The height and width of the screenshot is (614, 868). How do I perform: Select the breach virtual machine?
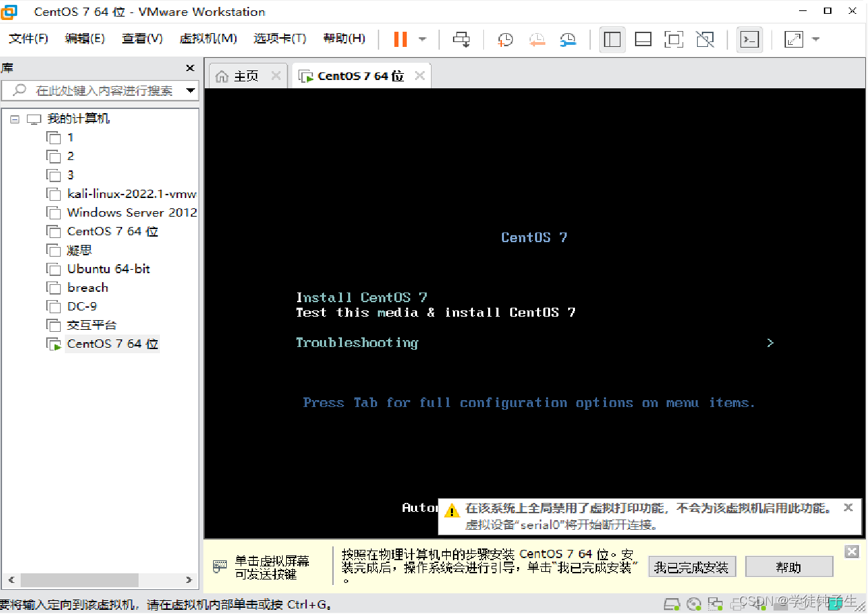point(88,287)
